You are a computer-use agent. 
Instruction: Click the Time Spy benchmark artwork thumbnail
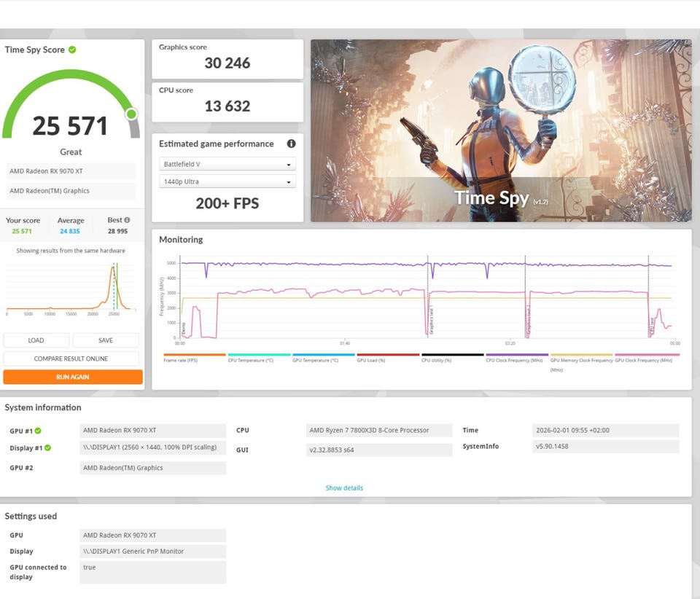(x=501, y=130)
